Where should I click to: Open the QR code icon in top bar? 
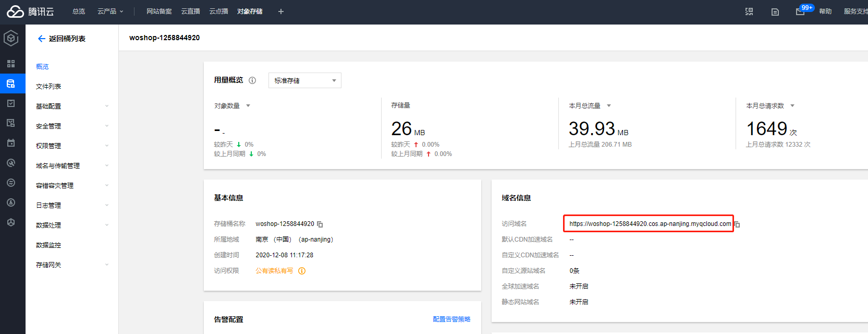(x=749, y=11)
